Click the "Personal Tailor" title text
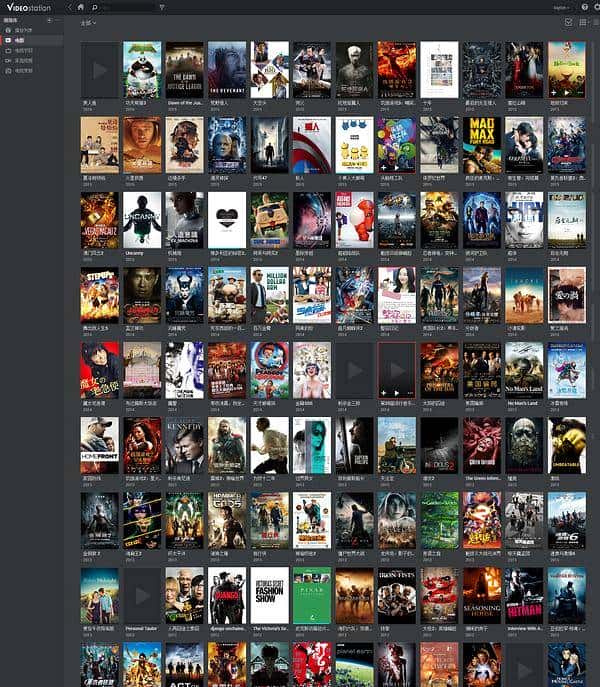 141,628
